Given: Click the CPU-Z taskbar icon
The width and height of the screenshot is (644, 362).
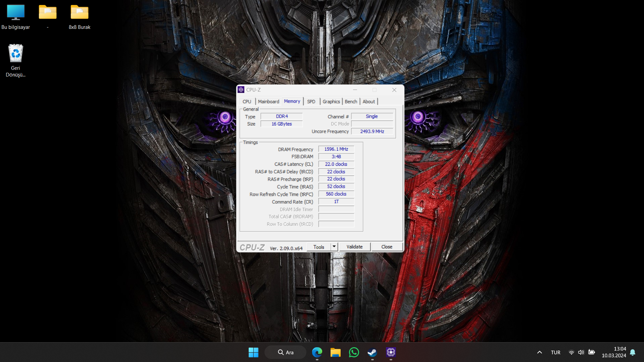Looking at the screenshot, I should pos(391,352).
